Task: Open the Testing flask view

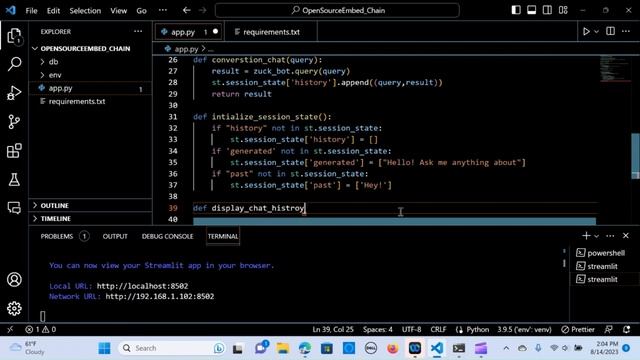Action: [14, 179]
